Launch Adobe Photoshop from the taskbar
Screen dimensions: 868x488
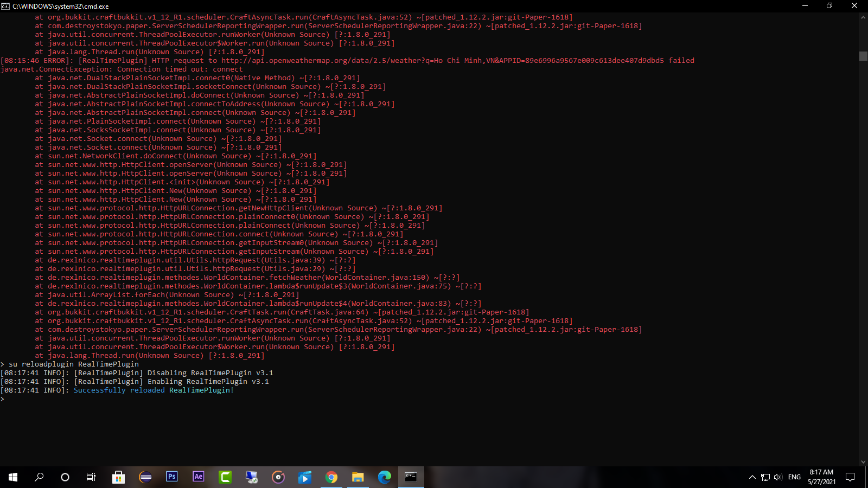pyautogui.click(x=171, y=477)
